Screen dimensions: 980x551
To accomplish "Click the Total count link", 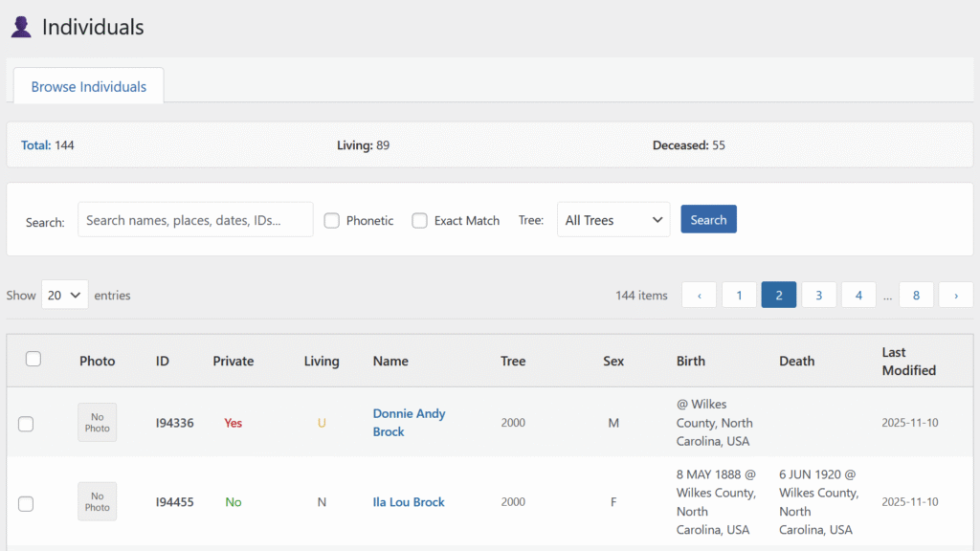I will coord(35,145).
